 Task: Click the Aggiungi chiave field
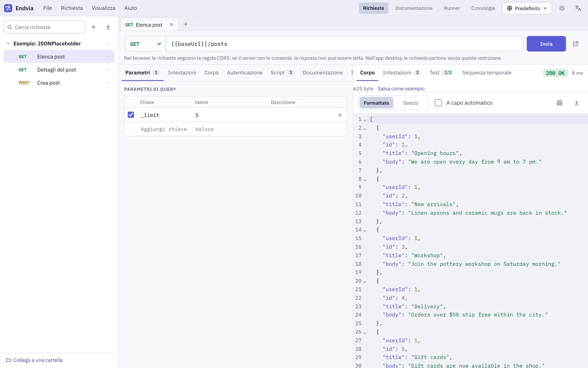(x=164, y=129)
